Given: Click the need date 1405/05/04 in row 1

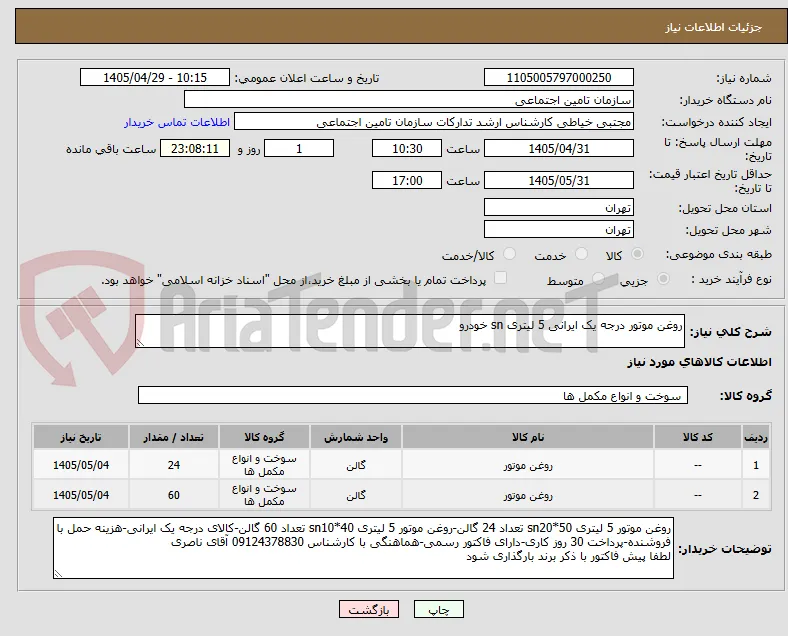Looking at the screenshot, I should [81, 465].
